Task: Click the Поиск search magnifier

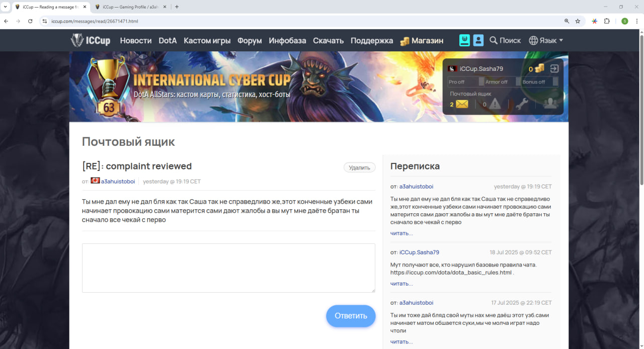Action: (494, 40)
